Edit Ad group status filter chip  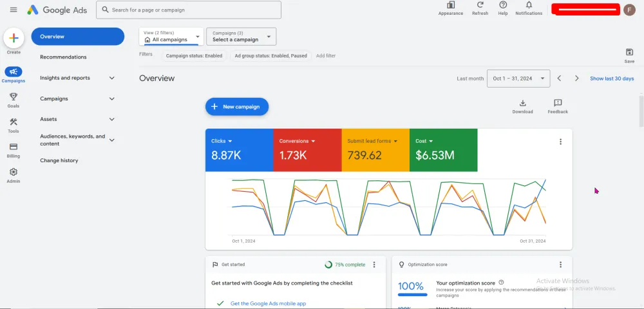[270, 56]
